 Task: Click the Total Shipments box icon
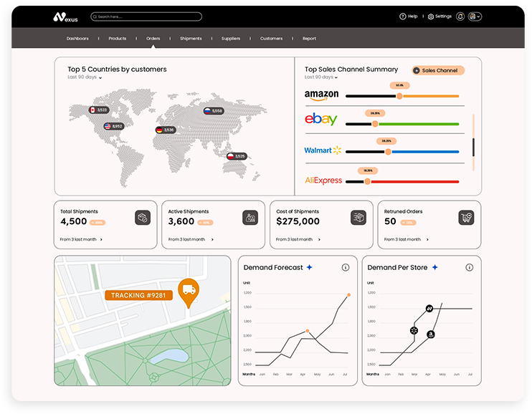[x=143, y=218]
